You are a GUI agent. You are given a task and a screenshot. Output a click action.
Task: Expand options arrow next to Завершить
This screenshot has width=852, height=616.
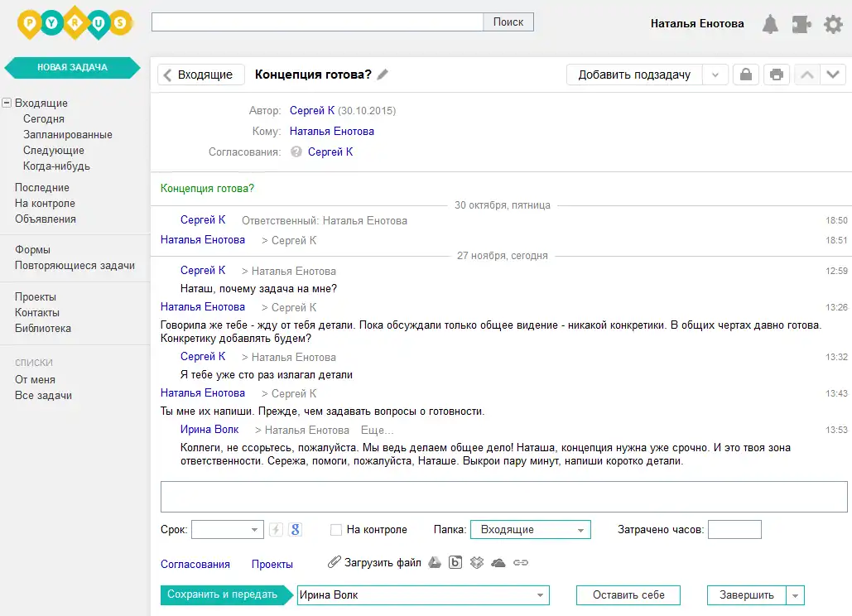[795, 595]
